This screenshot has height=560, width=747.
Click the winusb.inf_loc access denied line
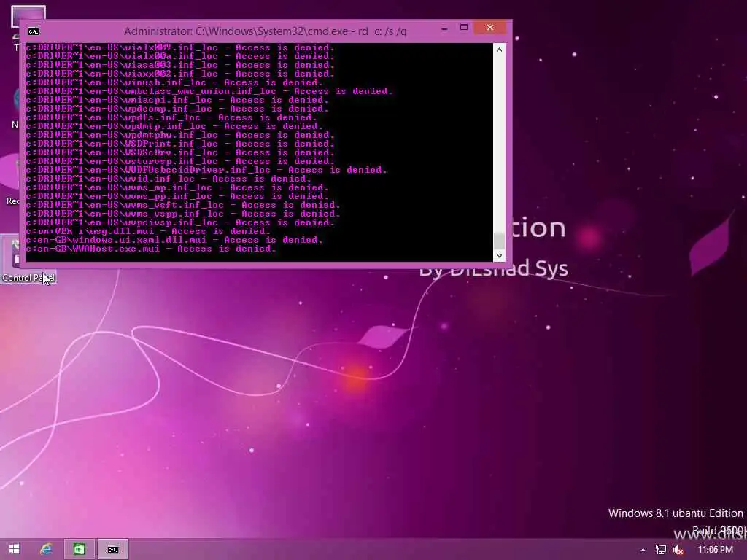tap(175, 83)
